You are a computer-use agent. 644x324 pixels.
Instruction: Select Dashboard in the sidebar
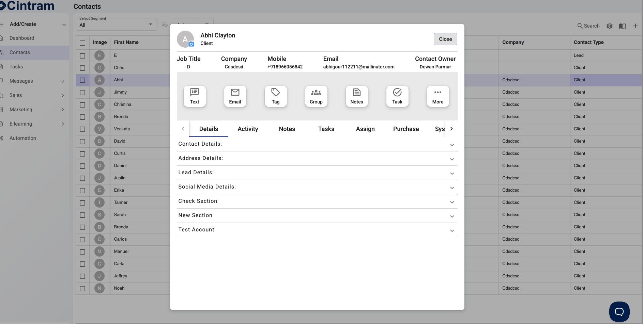(22, 38)
